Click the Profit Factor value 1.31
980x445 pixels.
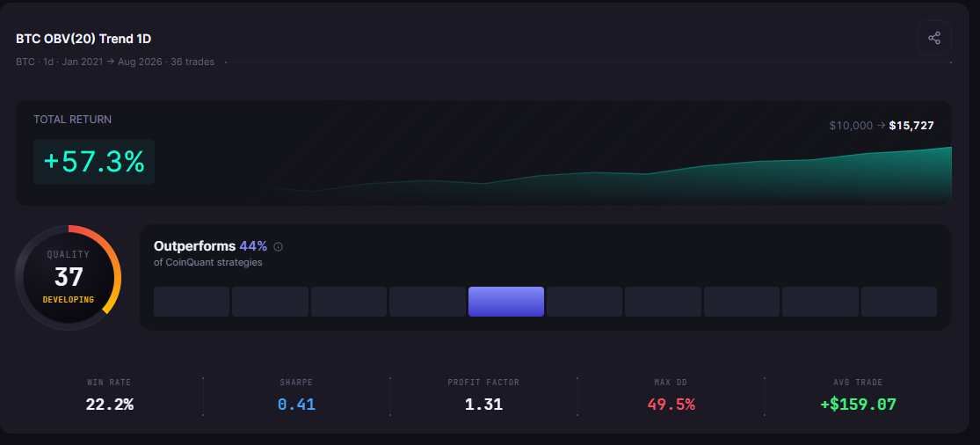click(x=483, y=405)
